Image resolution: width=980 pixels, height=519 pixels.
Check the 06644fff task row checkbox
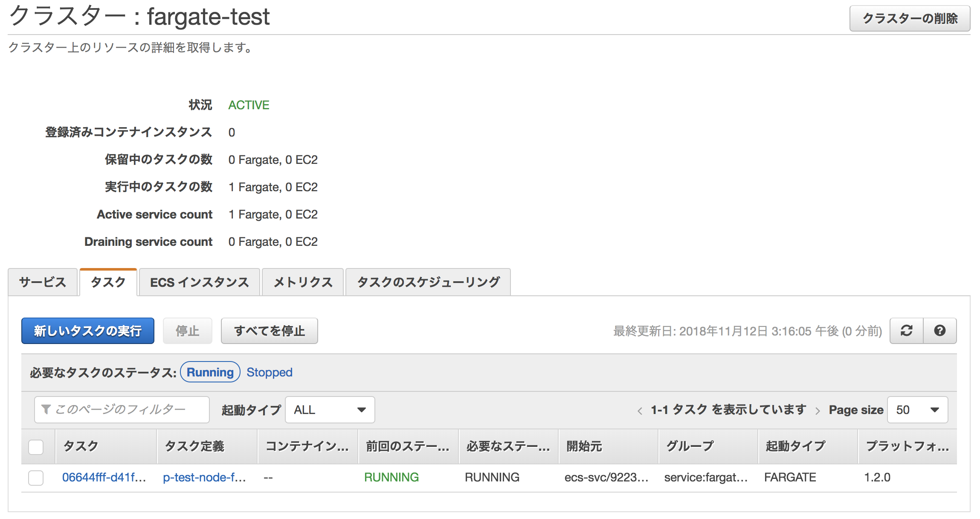pos(36,478)
